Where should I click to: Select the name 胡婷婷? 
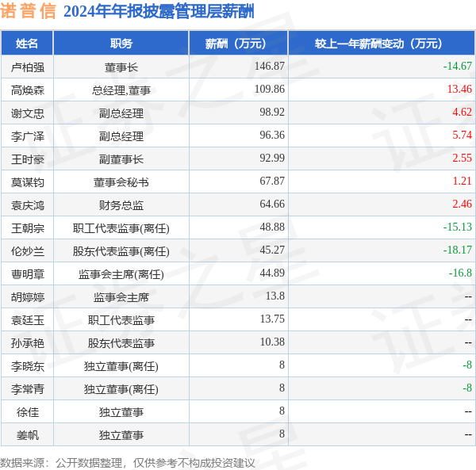(x=28, y=297)
